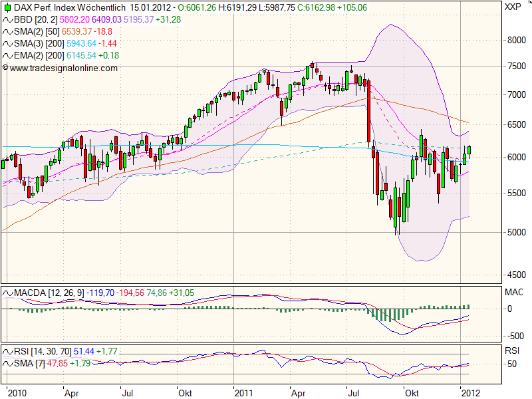Image resolution: width=532 pixels, height=399 pixels.
Task: Click the high value H:6191,29
Action: coord(237,7)
